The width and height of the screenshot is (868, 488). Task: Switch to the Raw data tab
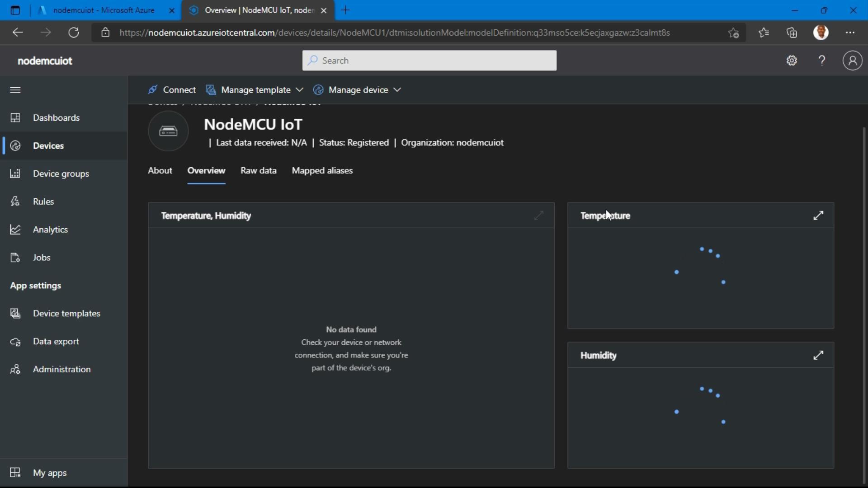[x=258, y=170]
